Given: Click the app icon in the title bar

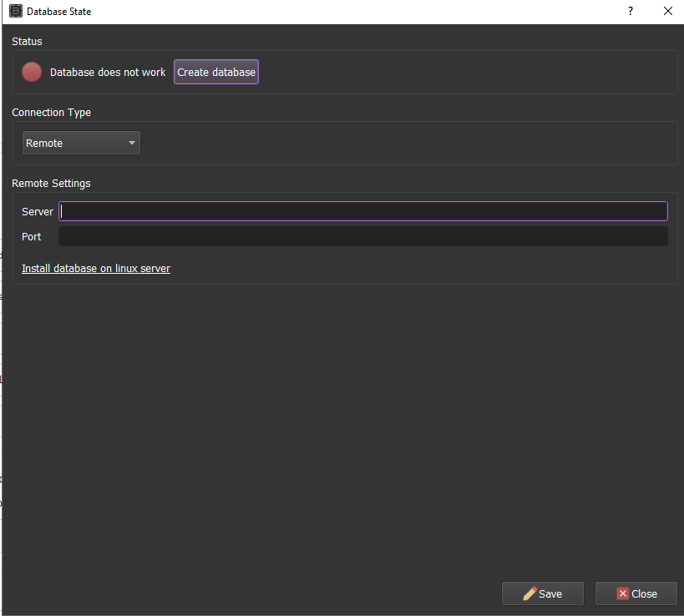Looking at the screenshot, I should pyautogui.click(x=15, y=12).
